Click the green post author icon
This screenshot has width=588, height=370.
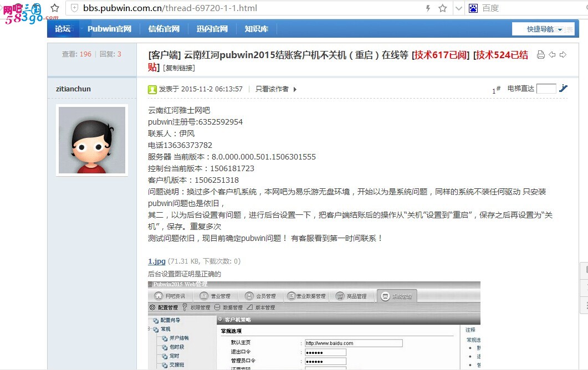click(152, 89)
